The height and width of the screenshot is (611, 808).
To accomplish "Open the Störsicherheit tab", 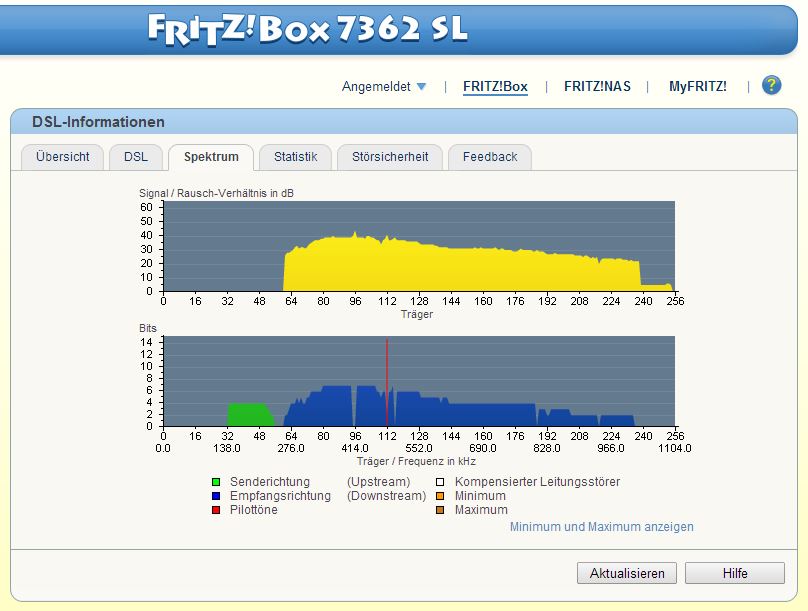I will 390,157.
